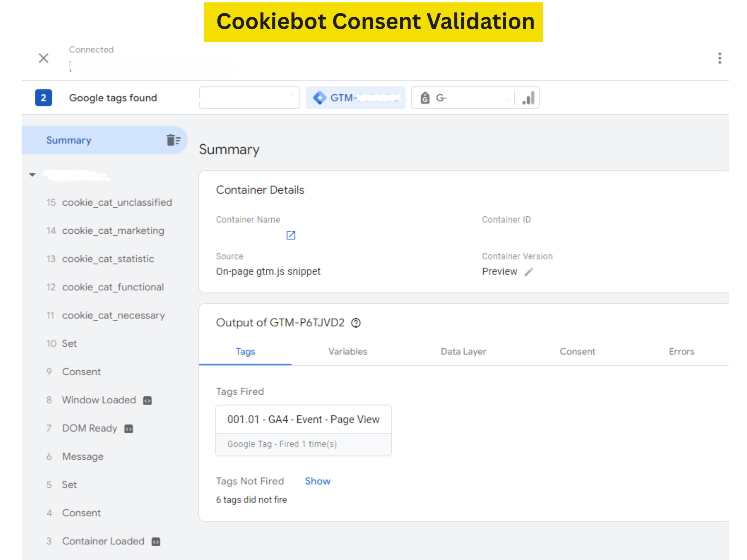
Task: Select the G- Google tag chip
Action: 463,98
